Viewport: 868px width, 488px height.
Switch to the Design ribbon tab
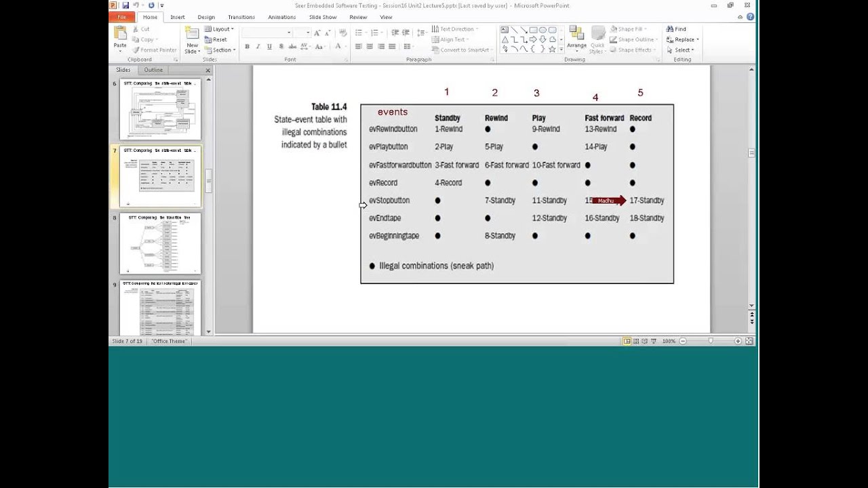point(206,17)
